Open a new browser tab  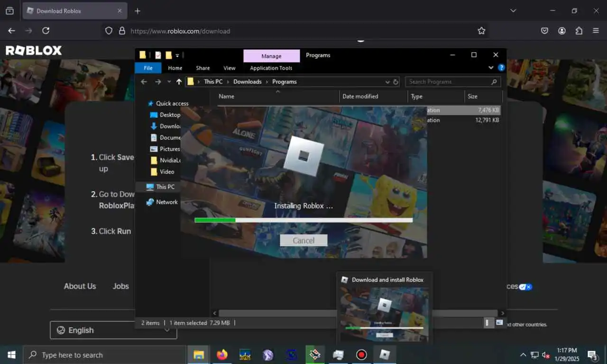click(x=138, y=11)
